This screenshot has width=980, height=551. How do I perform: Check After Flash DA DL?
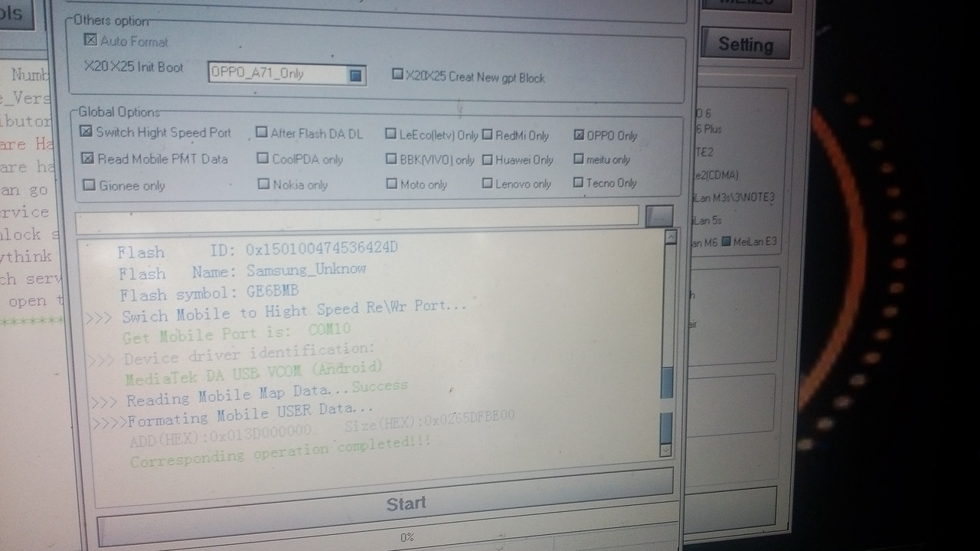[x=263, y=132]
